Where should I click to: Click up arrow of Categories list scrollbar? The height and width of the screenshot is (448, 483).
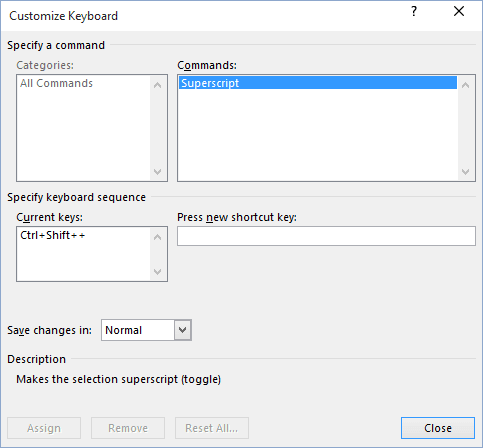pyautogui.click(x=158, y=85)
